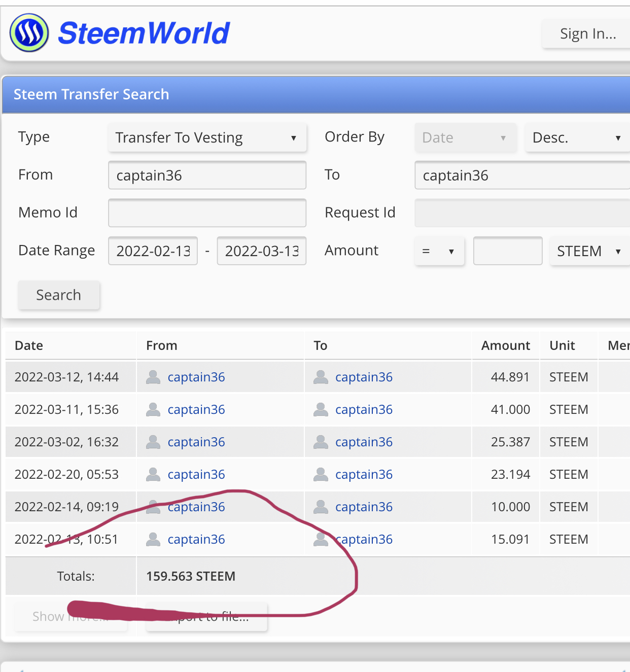Screen dimensions: 630x672
Task: Click the Amount column header
Action: tap(506, 346)
